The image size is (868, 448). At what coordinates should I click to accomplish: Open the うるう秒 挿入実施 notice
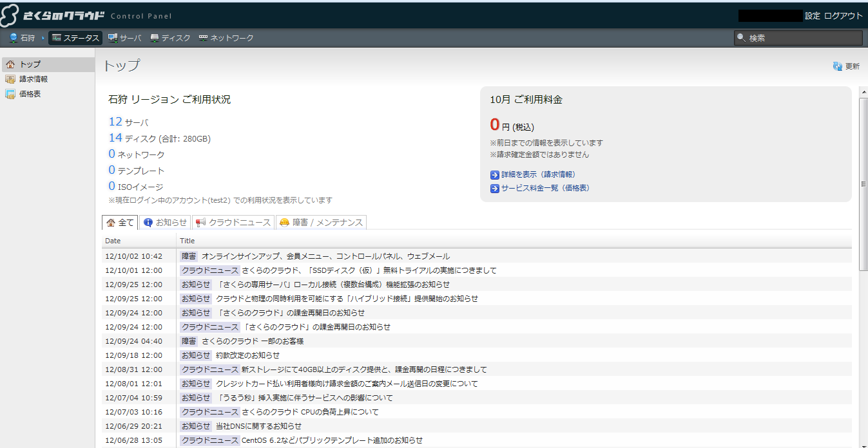[477, 398]
